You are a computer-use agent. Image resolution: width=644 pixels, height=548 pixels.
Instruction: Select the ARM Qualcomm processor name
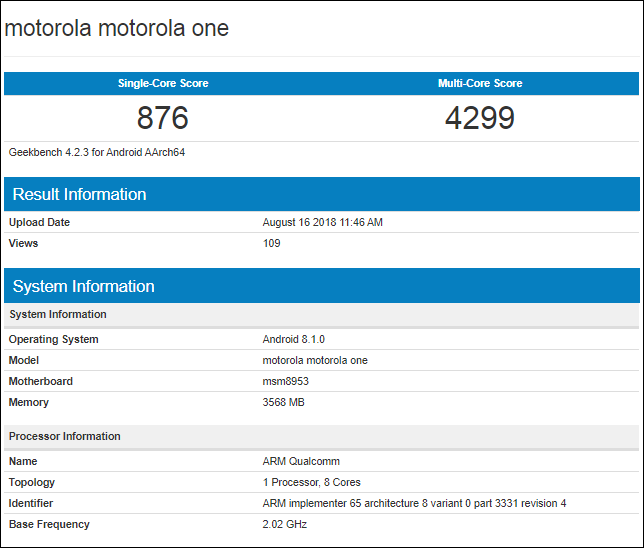coord(301,461)
